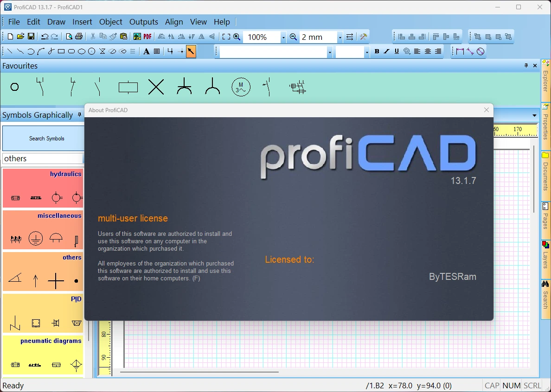Open Print Preview from the toolbar
Screen dimensions: 551x392
(69, 37)
